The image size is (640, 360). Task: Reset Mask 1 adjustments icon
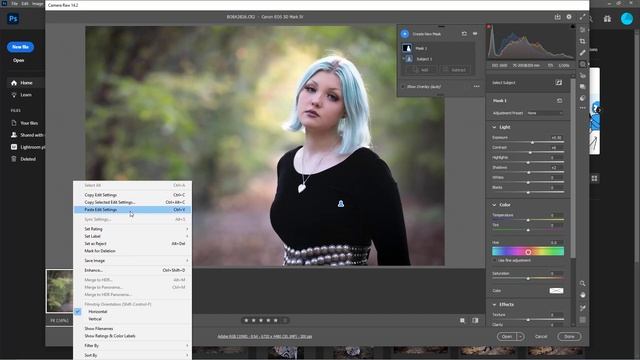point(559,100)
